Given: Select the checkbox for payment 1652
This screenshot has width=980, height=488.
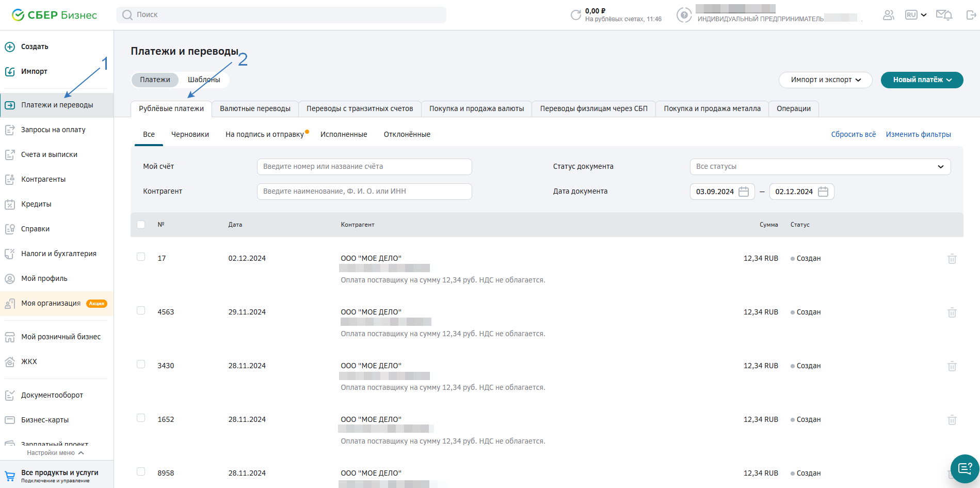Looking at the screenshot, I should tap(141, 418).
